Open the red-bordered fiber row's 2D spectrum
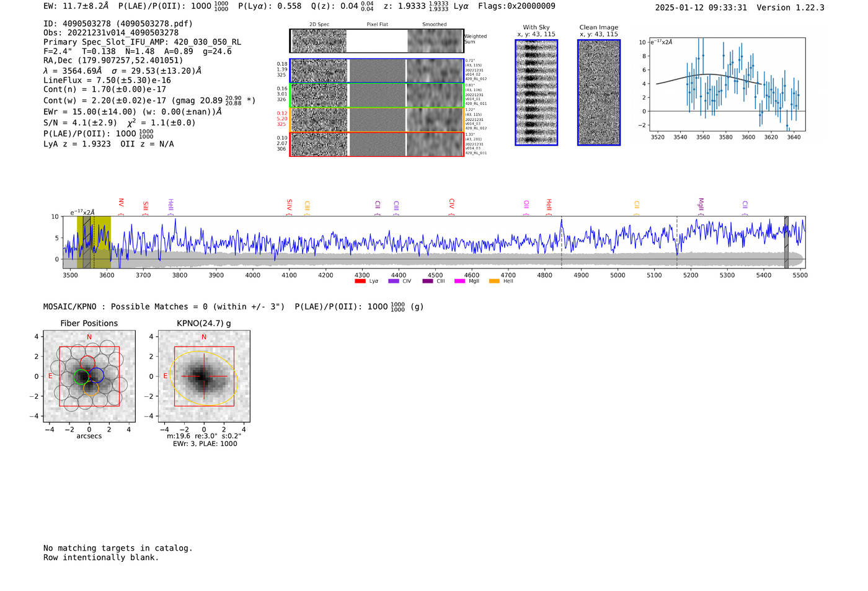This screenshot has height=591, width=868. pos(319,144)
